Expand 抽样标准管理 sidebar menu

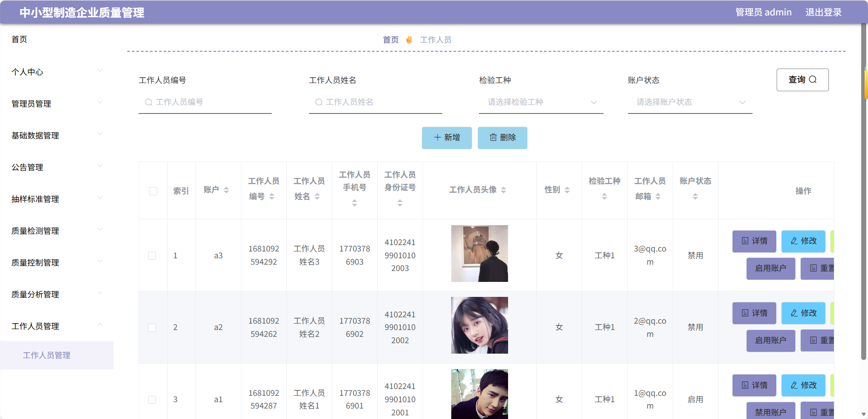(x=57, y=199)
